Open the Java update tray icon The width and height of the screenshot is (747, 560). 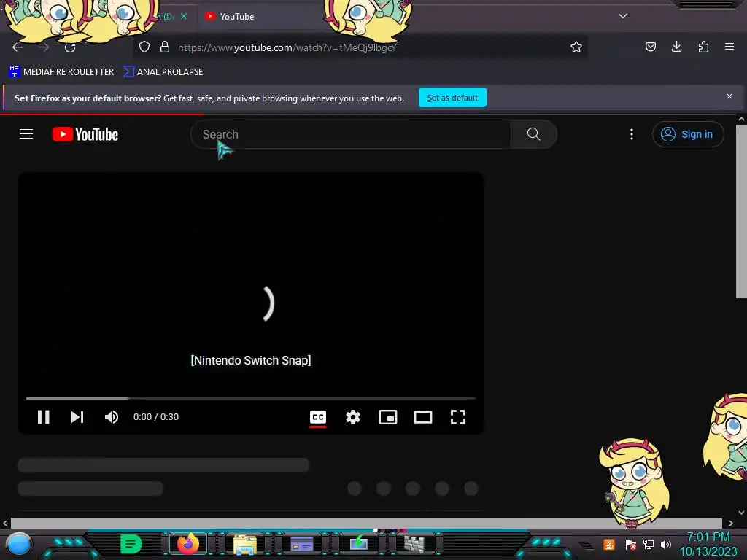[x=609, y=544]
